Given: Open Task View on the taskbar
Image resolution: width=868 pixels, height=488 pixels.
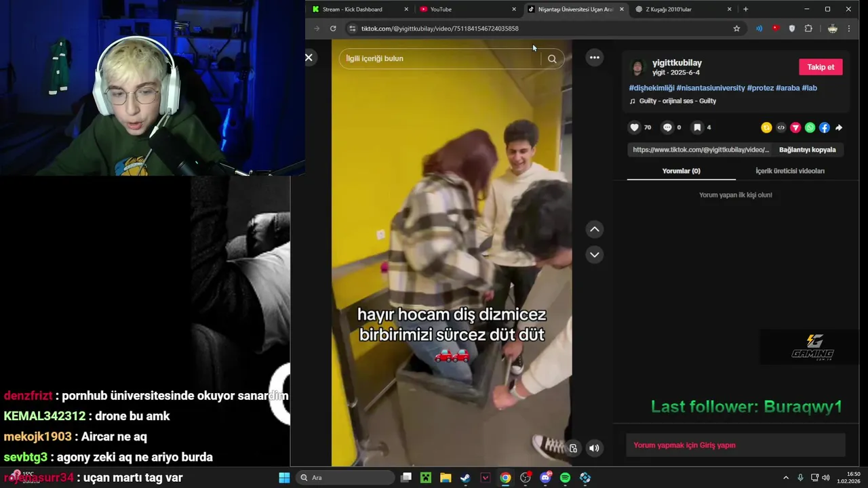Looking at the screenshot, I should (406, 478).
